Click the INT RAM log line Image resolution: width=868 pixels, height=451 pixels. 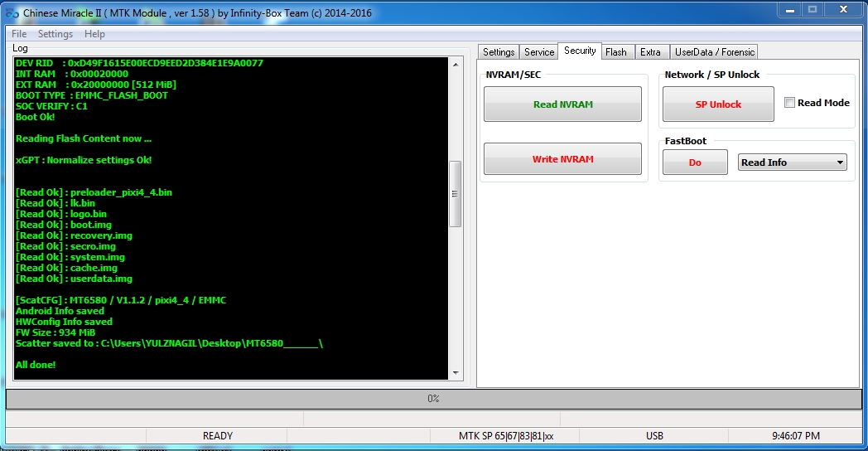(x=72, y=74)
